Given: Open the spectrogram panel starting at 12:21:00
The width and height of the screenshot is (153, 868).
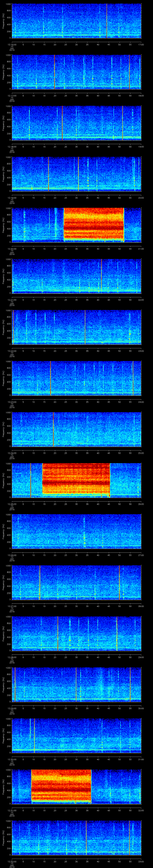Looking at the screenshot, I should click(x=76, y=276).
